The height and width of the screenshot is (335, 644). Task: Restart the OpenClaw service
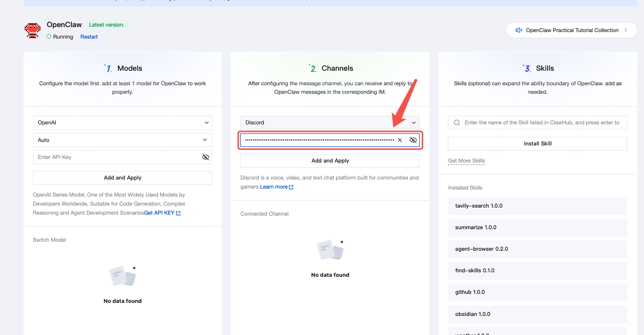pyautogui.click(x=89, y=37)
